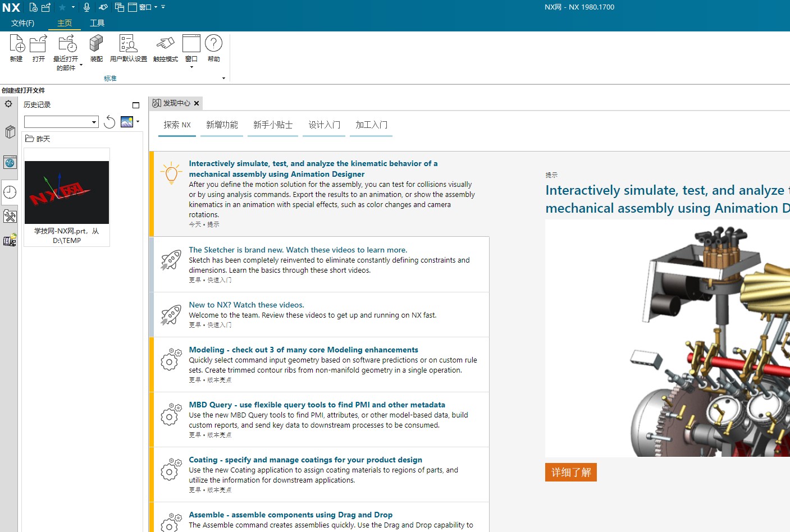
Task: Expand the 最近打开的部件 dropdown arrow
Action: [81, 65]
